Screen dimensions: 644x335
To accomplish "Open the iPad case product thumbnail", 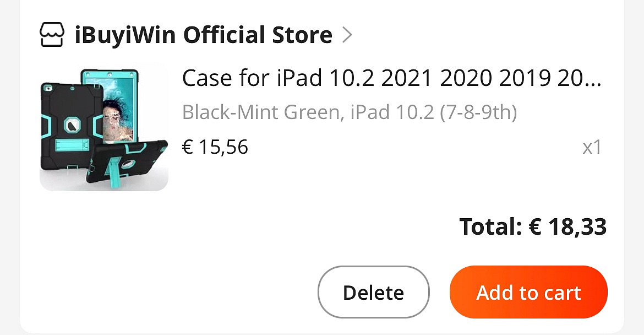I will coord(104,129).
